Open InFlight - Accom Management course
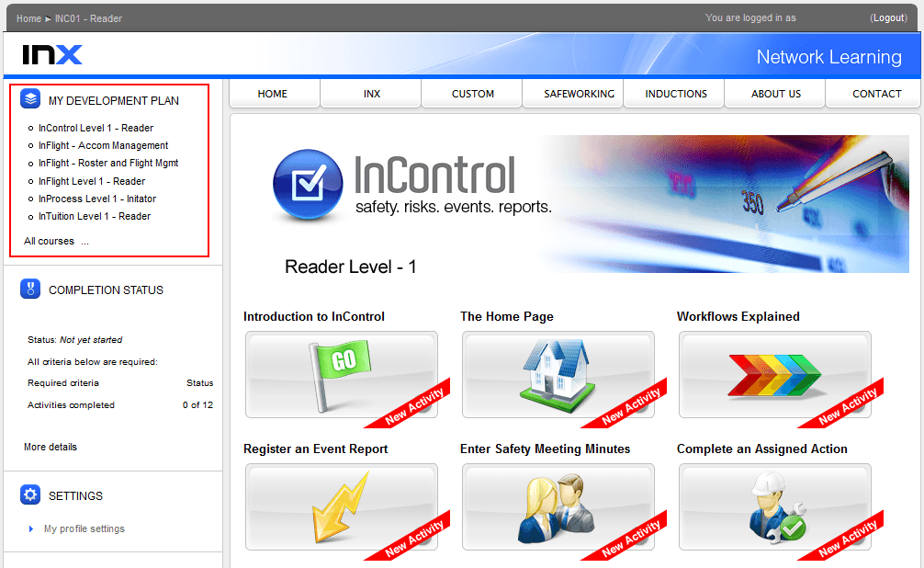The height and width of the screenshot is (568, 924). (x=103, y=146)
